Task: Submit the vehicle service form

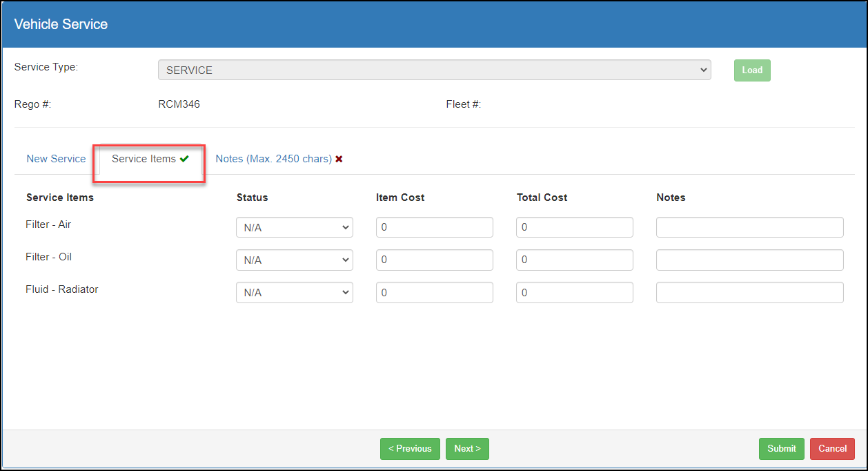Action: (x=782, y=448)
